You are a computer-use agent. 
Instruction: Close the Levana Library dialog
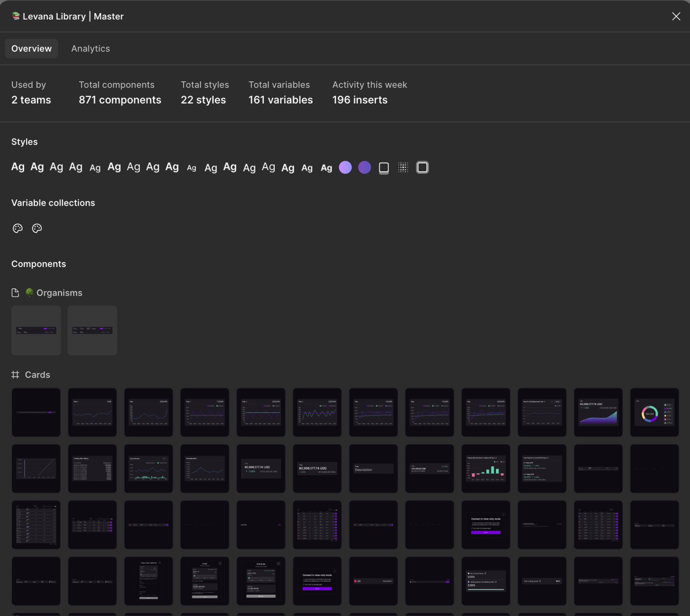(676, 16)
